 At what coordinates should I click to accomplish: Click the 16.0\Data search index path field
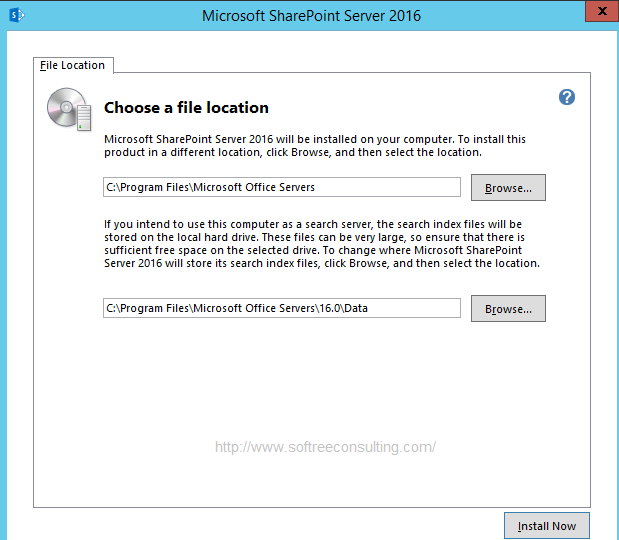pyautogui.click(x=282, y=308)
